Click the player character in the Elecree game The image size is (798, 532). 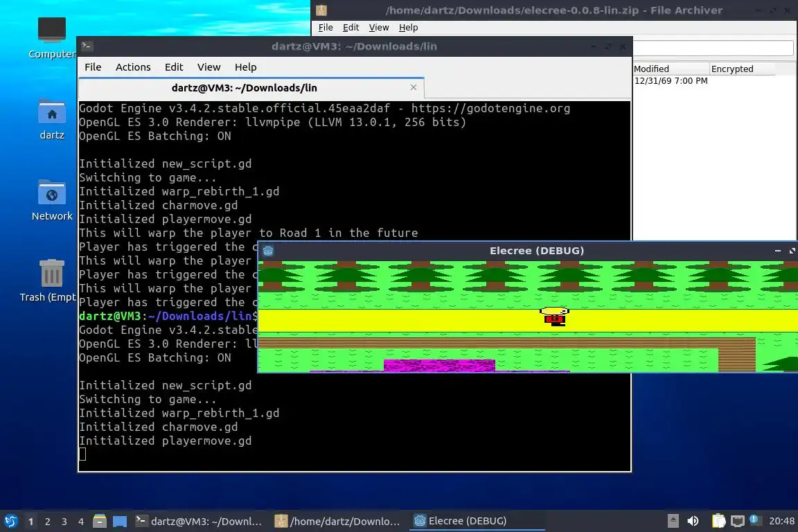pos(554,316)
